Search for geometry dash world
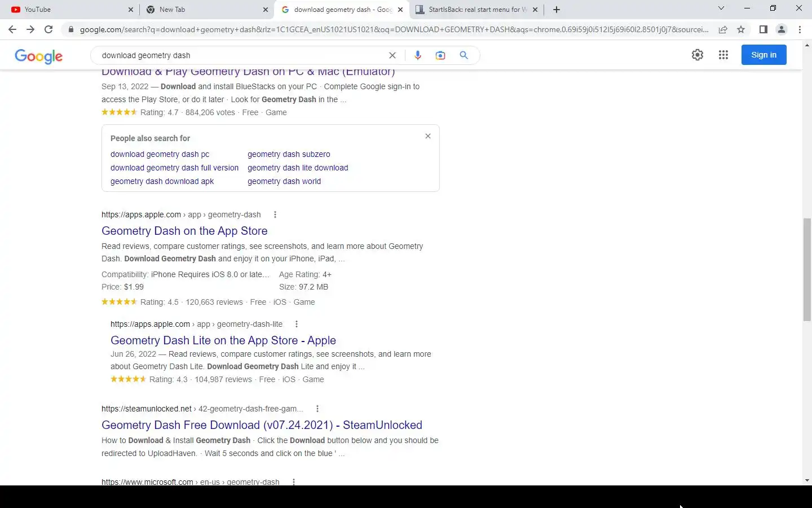This screenshot has width=812, height=508. [284, 181]
